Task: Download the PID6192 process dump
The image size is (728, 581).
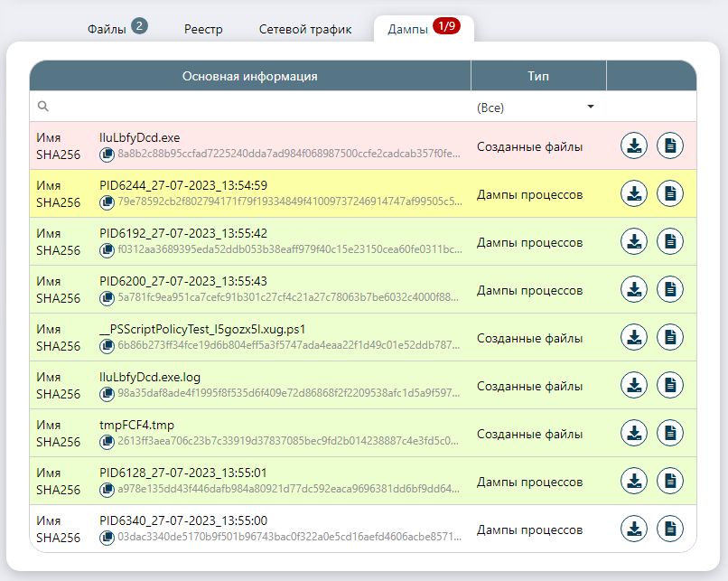Action: pyautogui.click(x=634, y=241)
